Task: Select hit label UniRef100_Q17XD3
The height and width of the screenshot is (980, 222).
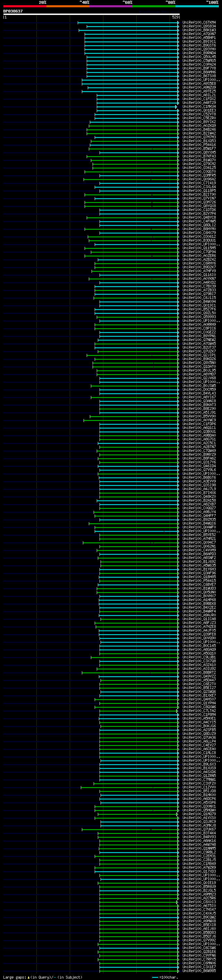Action: tap(199, 872)
